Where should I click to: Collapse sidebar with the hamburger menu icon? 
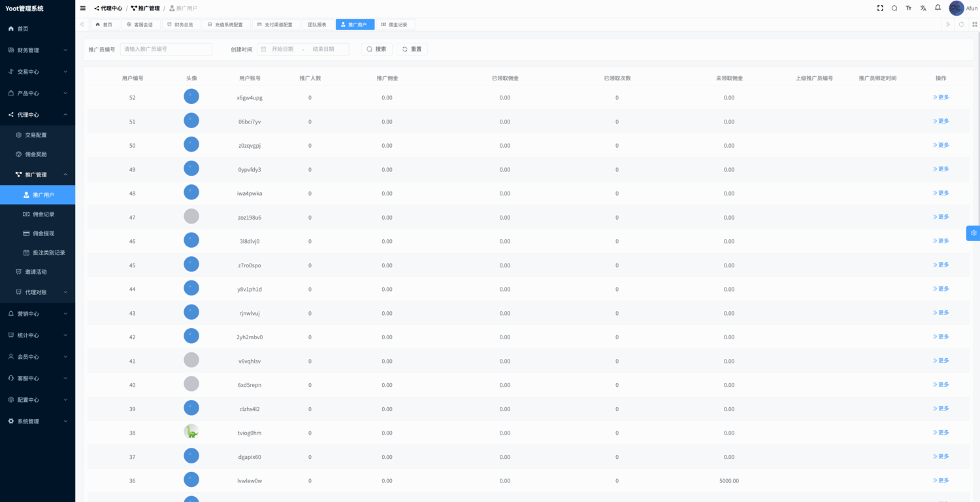coord(83,8)
